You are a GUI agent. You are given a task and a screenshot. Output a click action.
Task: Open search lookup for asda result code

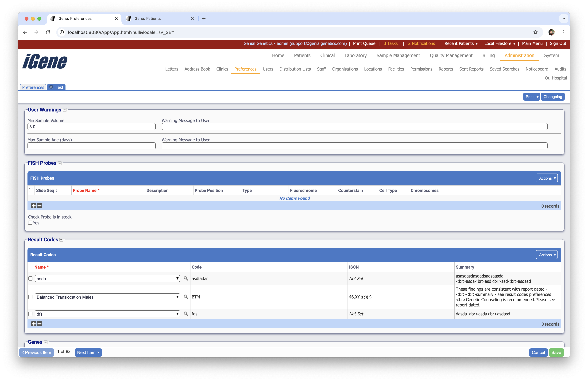pos(186,278)
